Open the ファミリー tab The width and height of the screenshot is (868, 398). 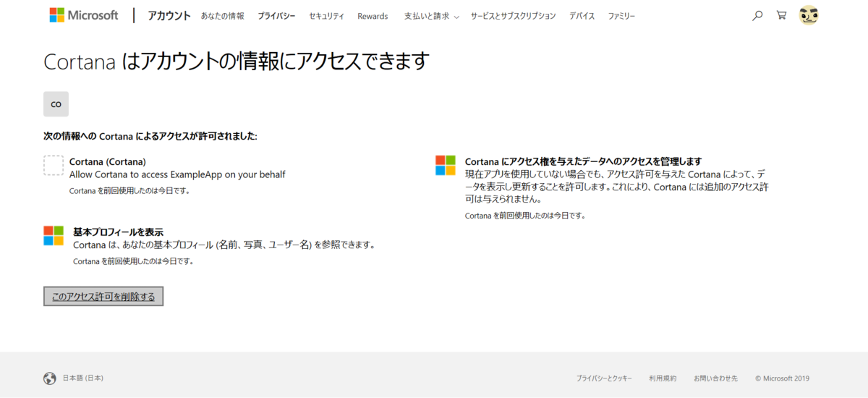point(621,16)
